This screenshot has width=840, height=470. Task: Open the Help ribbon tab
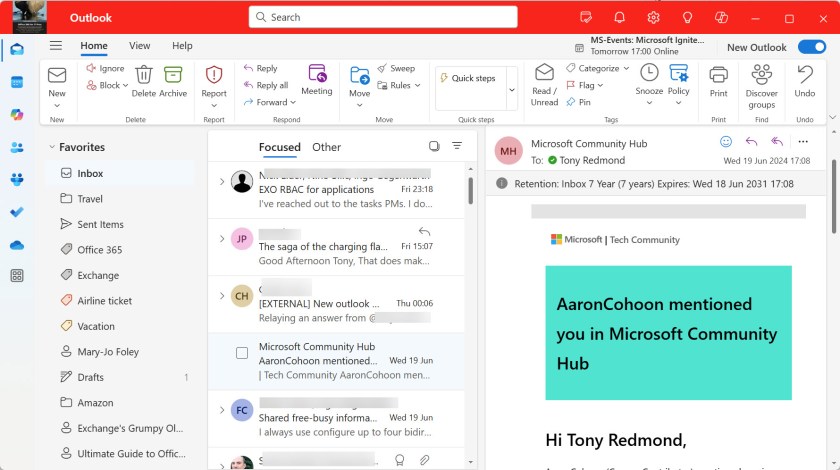182,46
